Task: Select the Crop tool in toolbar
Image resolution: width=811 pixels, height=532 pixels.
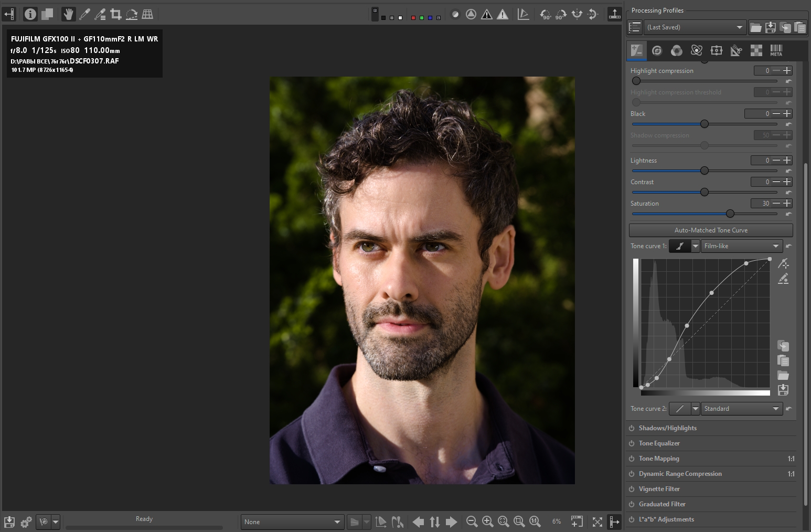Action: (x=116, y=14)
